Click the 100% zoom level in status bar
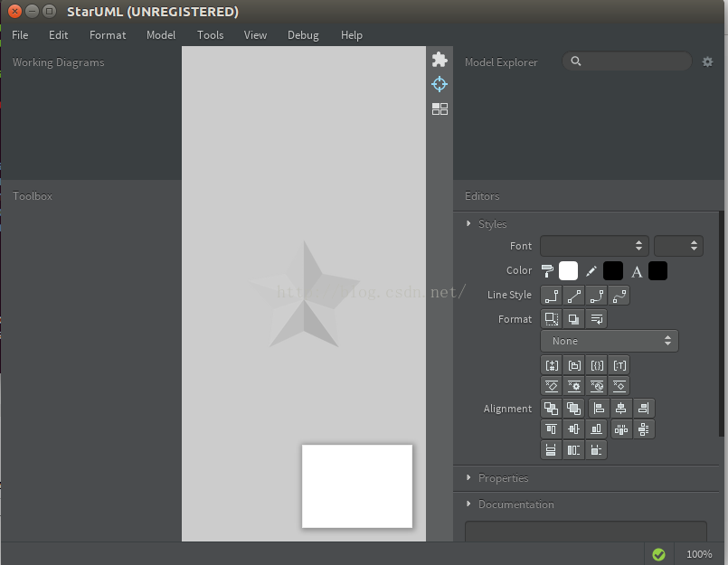 [x=699, y=554]
